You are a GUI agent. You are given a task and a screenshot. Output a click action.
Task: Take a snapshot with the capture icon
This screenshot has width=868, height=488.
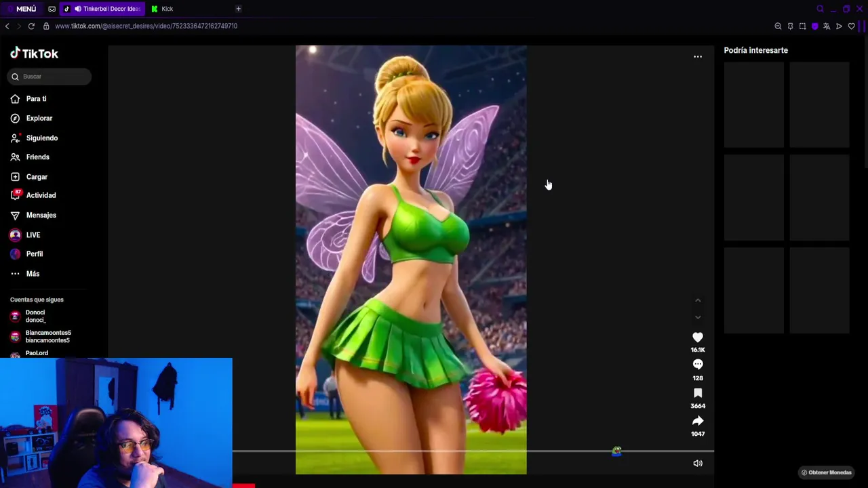pos(802,26)
